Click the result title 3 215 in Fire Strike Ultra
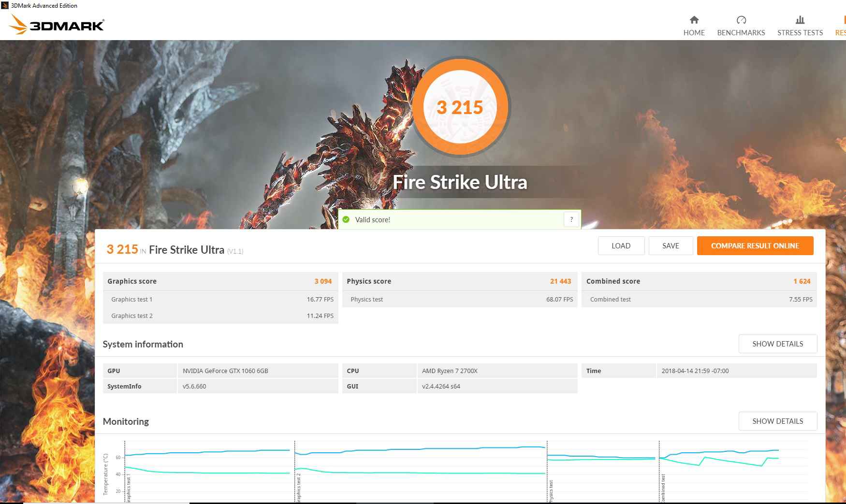The height and width of the screenshot is (504, 846). point(175,250)
